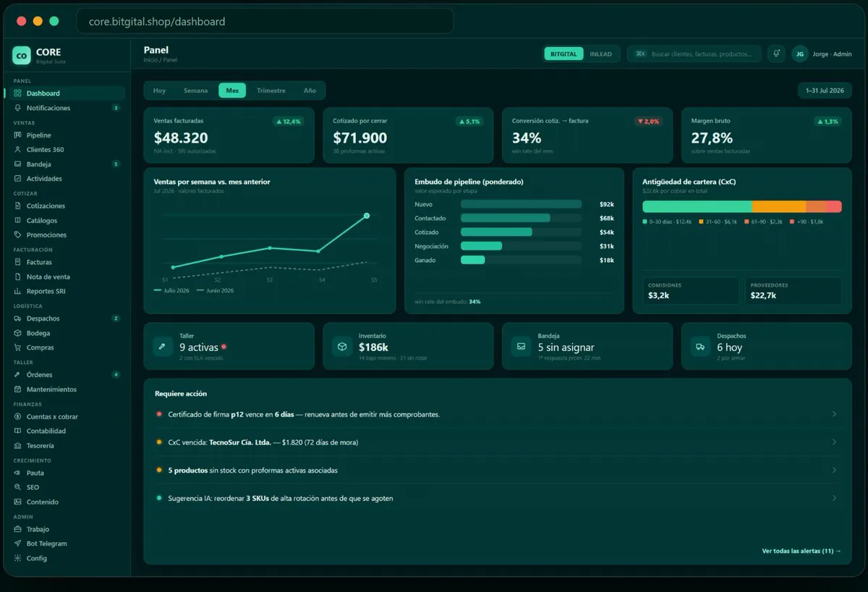868x592 pixels.
Task: Click the Pipeline icon in the sidebar
Action: (18, 135)
